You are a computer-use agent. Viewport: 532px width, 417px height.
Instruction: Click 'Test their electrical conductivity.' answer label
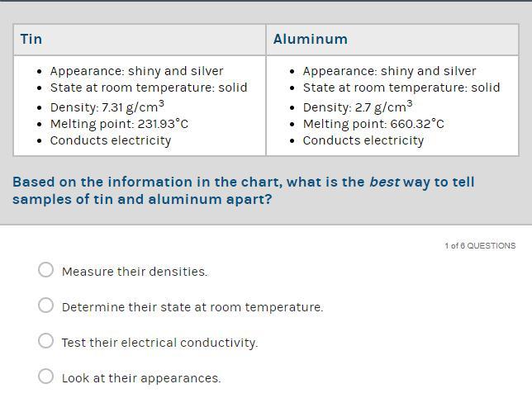click(x=159, y=343)
